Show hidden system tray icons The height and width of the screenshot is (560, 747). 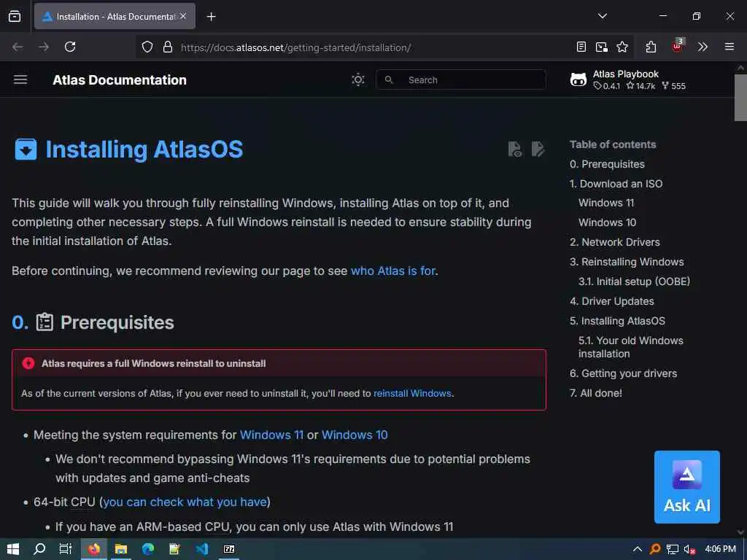coord(637,549)
